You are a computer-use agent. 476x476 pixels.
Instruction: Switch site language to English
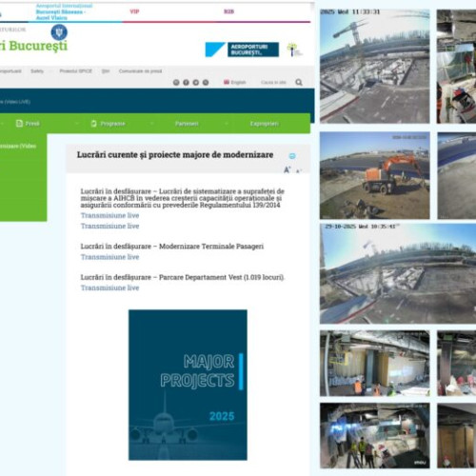pos(238,82)
